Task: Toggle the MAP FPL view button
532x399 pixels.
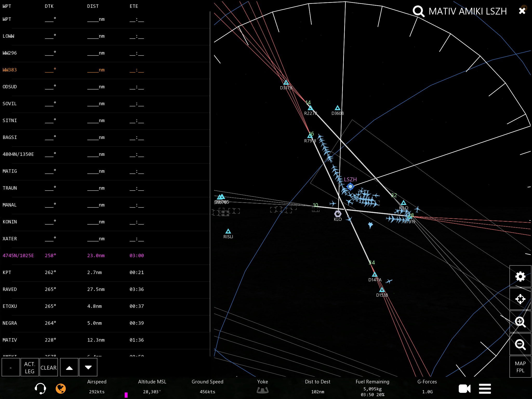Action: (520, 367)
